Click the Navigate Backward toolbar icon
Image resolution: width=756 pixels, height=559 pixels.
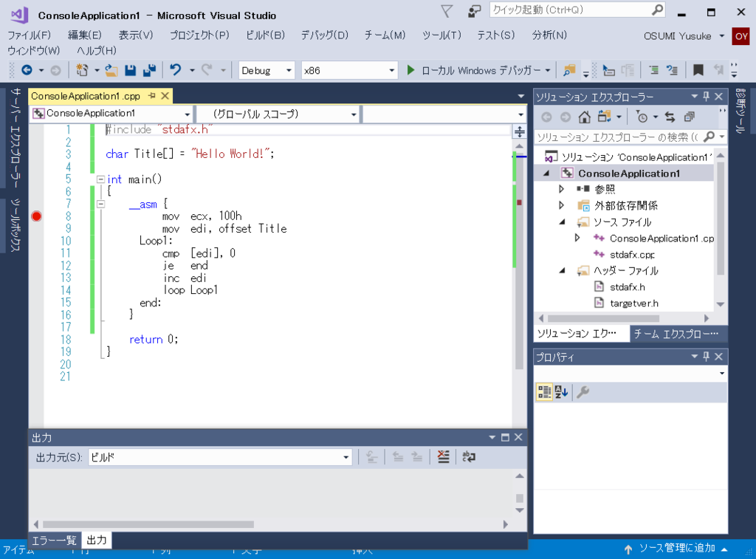(27, 70)
